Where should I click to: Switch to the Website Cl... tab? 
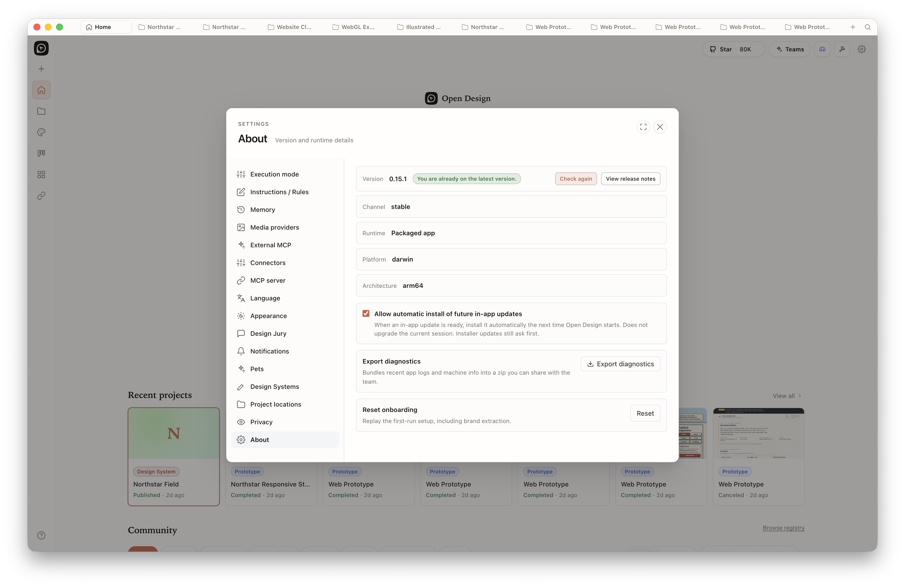click(x=289, y=27)
